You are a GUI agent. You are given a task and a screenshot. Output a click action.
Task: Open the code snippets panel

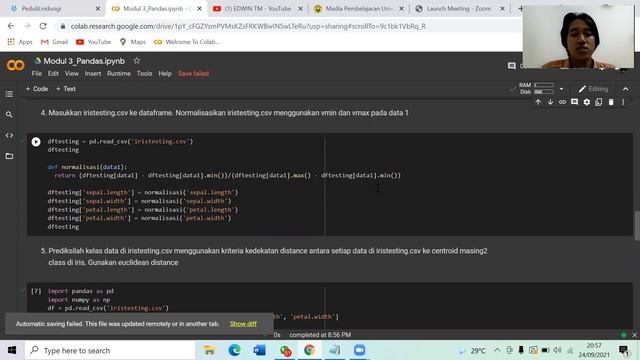(9, 135)
